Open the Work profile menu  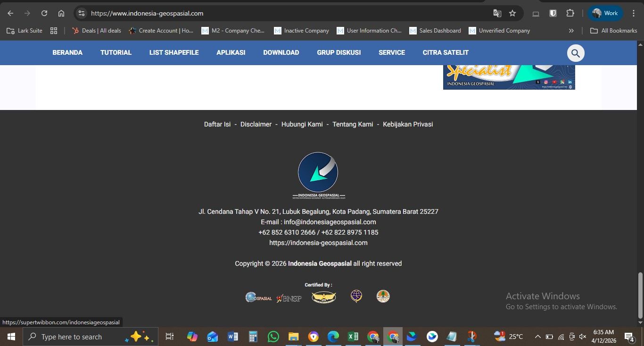pyautogui.click(x=605, y=13)
